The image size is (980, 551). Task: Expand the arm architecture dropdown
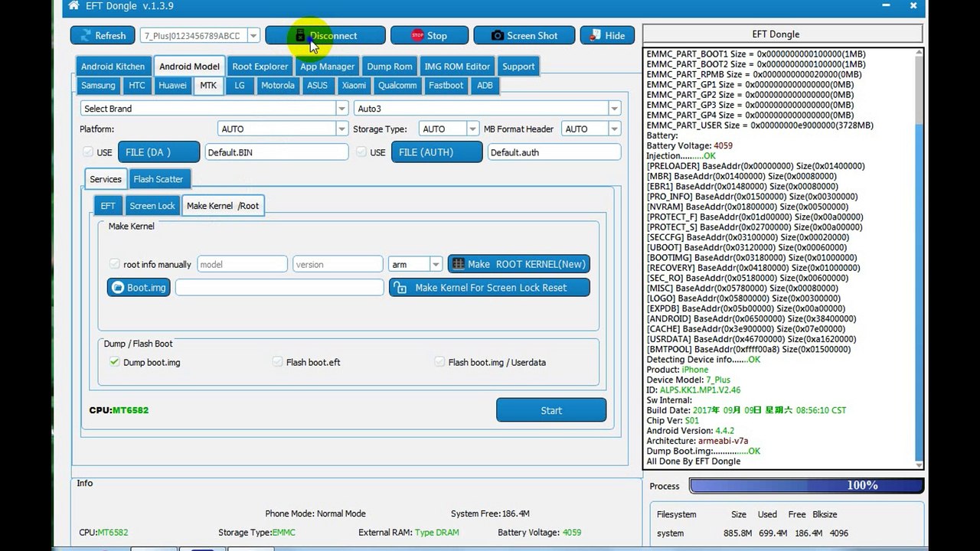tap(436, 264)
